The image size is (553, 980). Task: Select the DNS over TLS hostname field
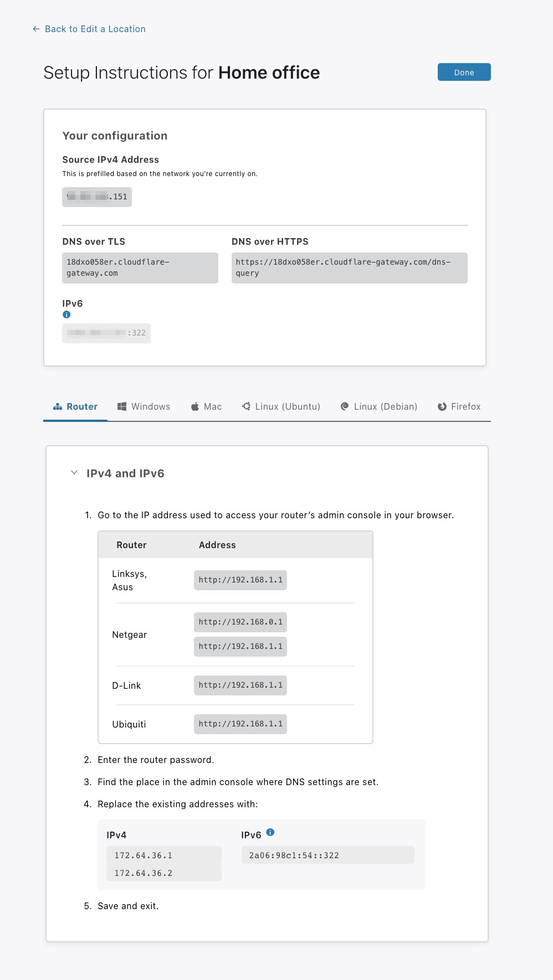(x=140, y=267)
